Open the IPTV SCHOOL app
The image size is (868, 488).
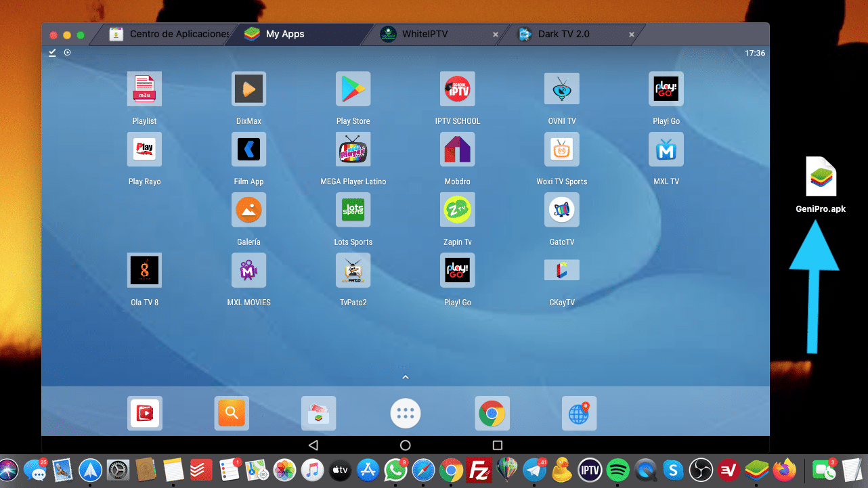point(457,89)
